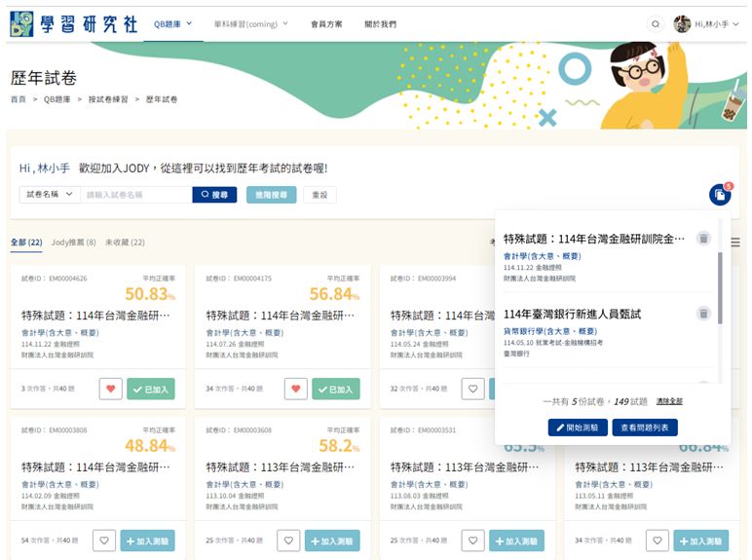Unfavorite exam EM00004626 with red heart
Image resolution: width=752 pixels, height=560 pixels.
(x=110, y=389)
